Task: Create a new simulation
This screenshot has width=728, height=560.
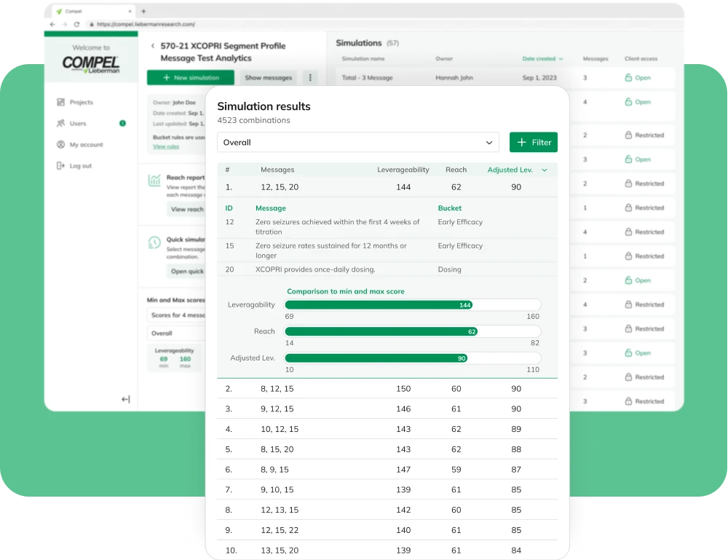Action: 190,77
